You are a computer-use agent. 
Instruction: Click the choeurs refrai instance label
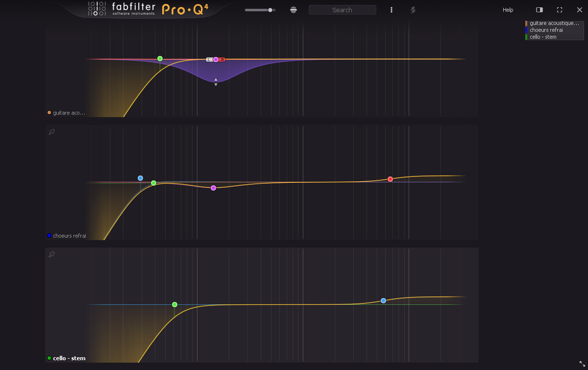click(x=70, y=236)
